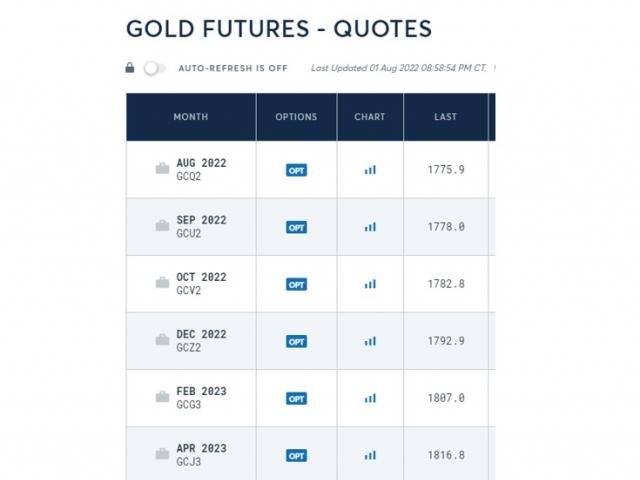The width and height of the screenshot is (640, 480).
Task: Open chart for OCT 2022 contract
Action: (x=370, y=284)
